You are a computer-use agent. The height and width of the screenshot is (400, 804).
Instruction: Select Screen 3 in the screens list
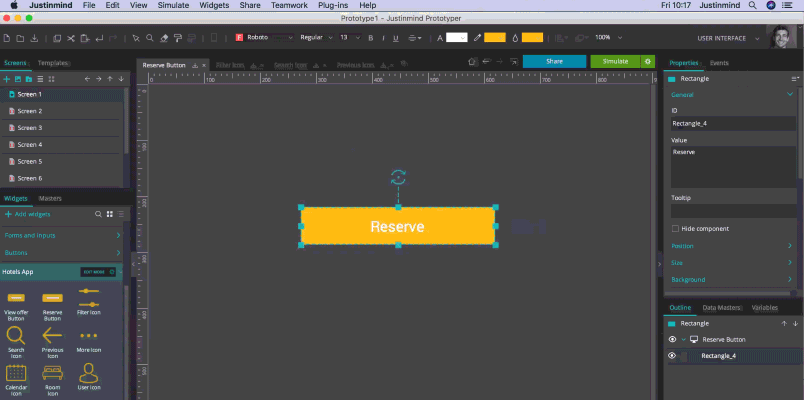pyautogui.click(x=62, y=128)
